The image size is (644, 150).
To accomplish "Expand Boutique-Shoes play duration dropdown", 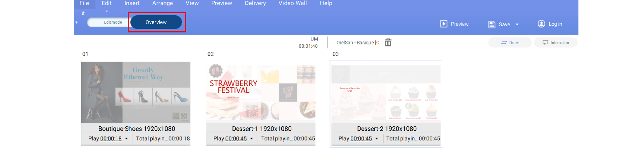I will click(x=126, y=139).
